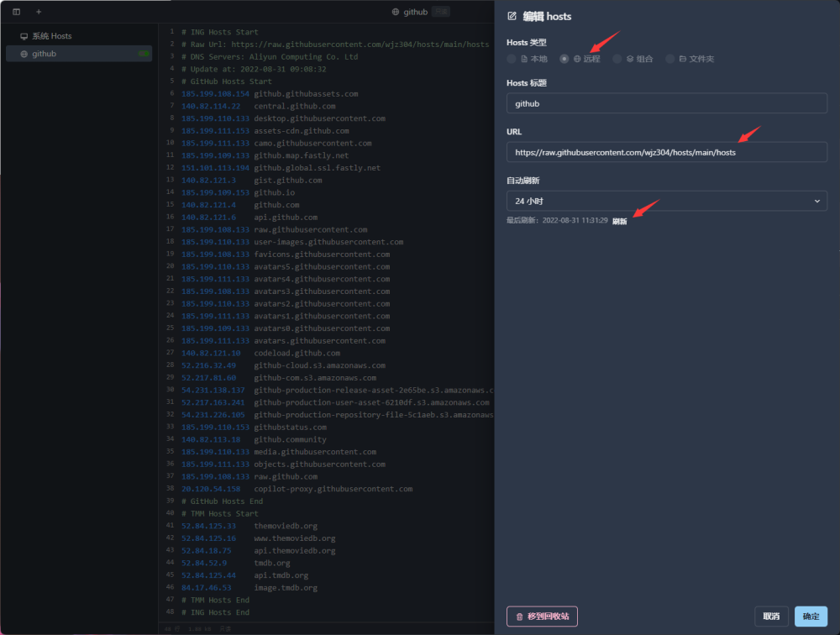Click '# ING Hosts End' line

click(x=215, y=612)
